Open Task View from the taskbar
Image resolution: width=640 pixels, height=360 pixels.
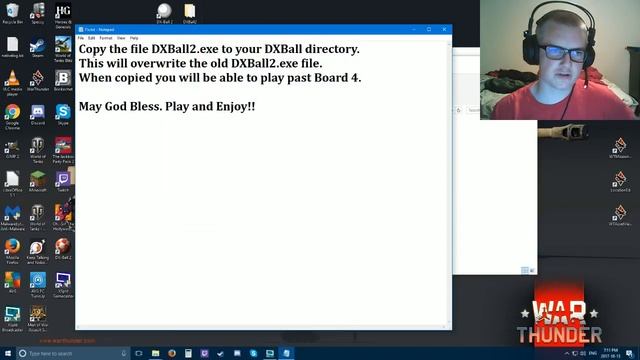[x=139, y=353]
